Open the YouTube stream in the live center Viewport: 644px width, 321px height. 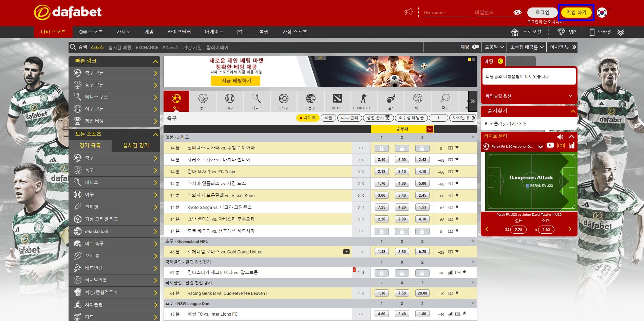tap(550, 146)
